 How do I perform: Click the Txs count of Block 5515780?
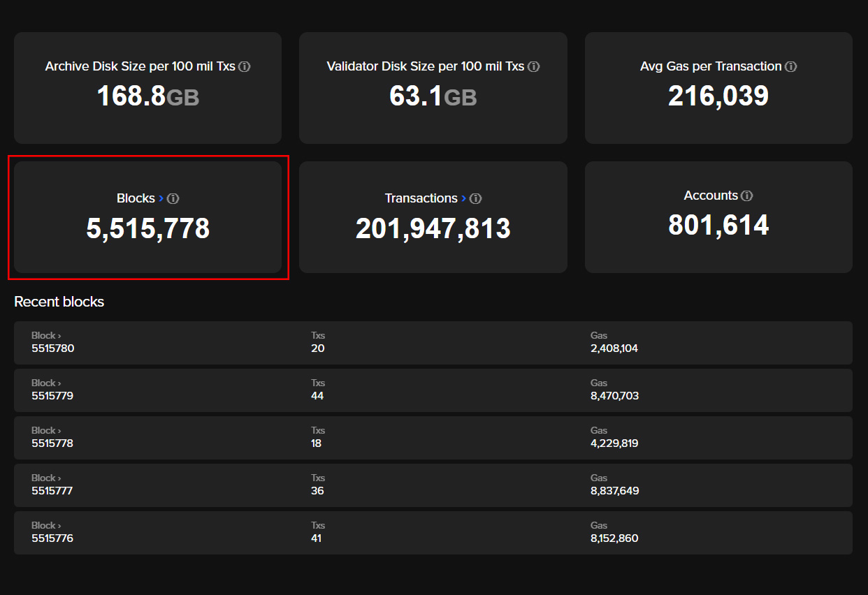[x=318, y=347]
